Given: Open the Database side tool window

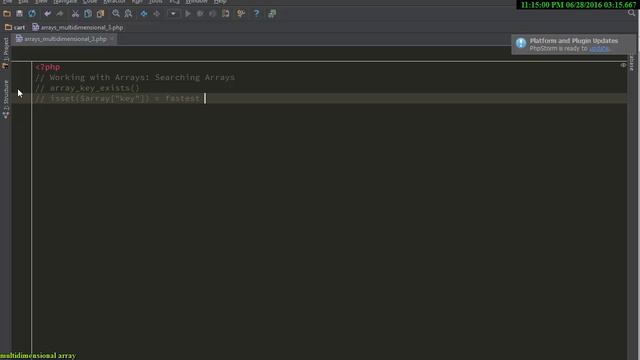Looking at the screenshot, I should (632, 62).
